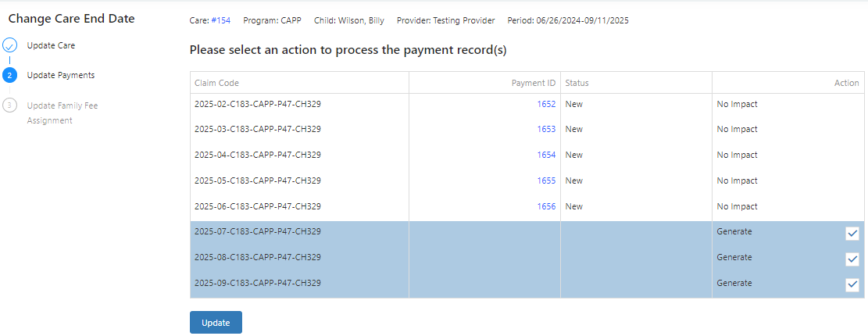Select the step 2 Update Payments circle

[x=9, y=75]
